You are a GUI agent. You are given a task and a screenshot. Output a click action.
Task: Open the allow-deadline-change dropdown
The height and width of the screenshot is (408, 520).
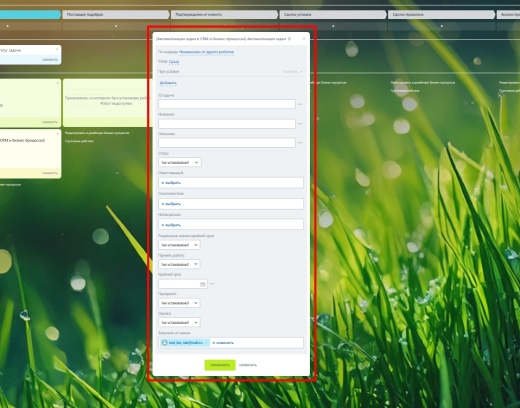click(x=179, y=245)
